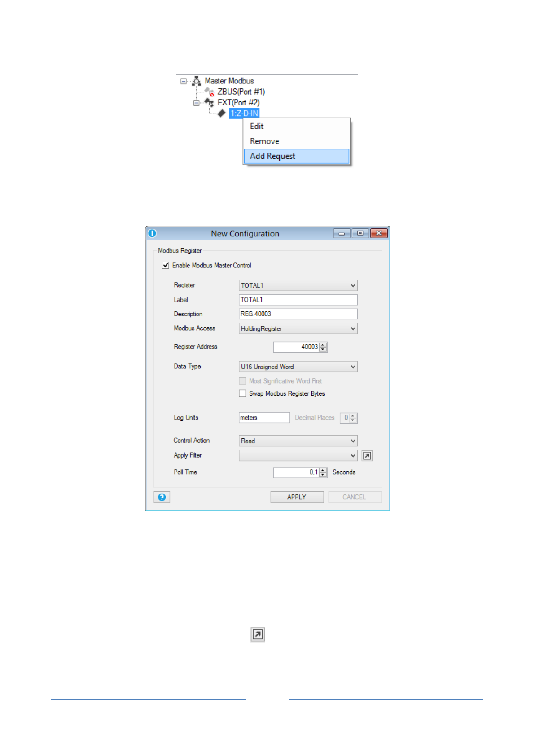Decrease Register Address with down arrow

pos(323,350)
